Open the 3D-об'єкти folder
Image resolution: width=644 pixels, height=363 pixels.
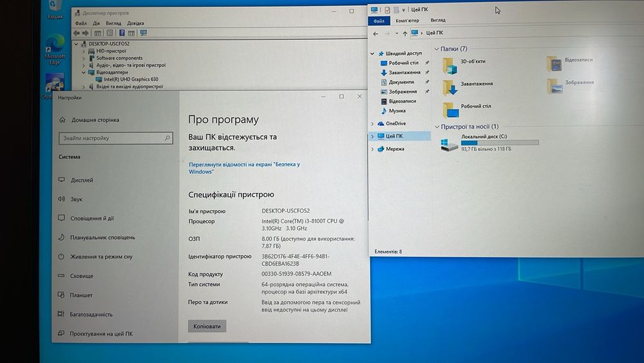[x=464, y=65]
